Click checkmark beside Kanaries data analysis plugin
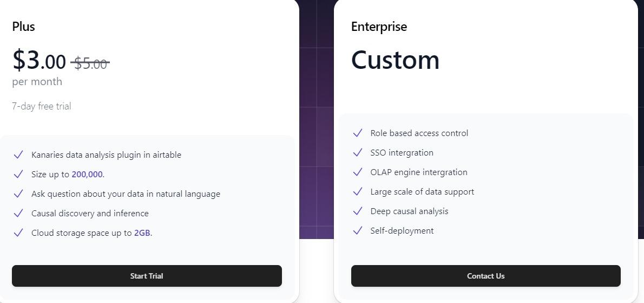This screenshot has height=303, width=644. pos(18,154)
